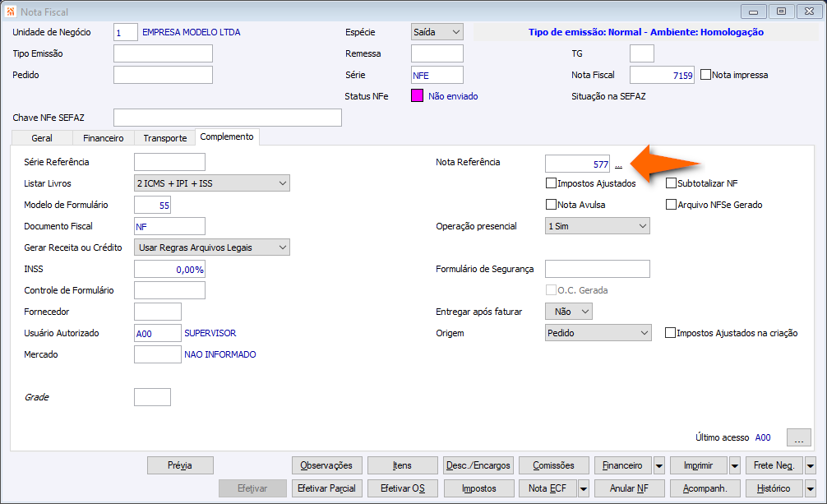Focus the Formulário de Segurança field
Screen dimensions: 827x504
[x=597, y=269]
